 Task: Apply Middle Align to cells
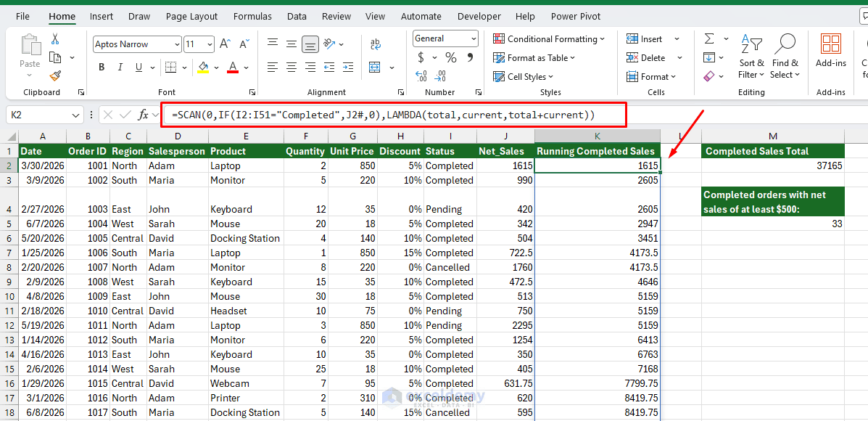tap(292, 44)
